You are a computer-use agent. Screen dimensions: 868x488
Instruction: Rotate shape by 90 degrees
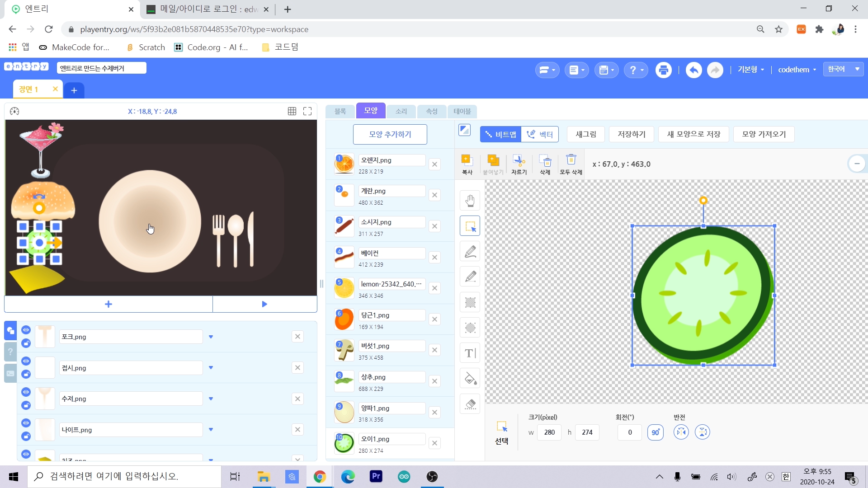(x=655, y=432)
